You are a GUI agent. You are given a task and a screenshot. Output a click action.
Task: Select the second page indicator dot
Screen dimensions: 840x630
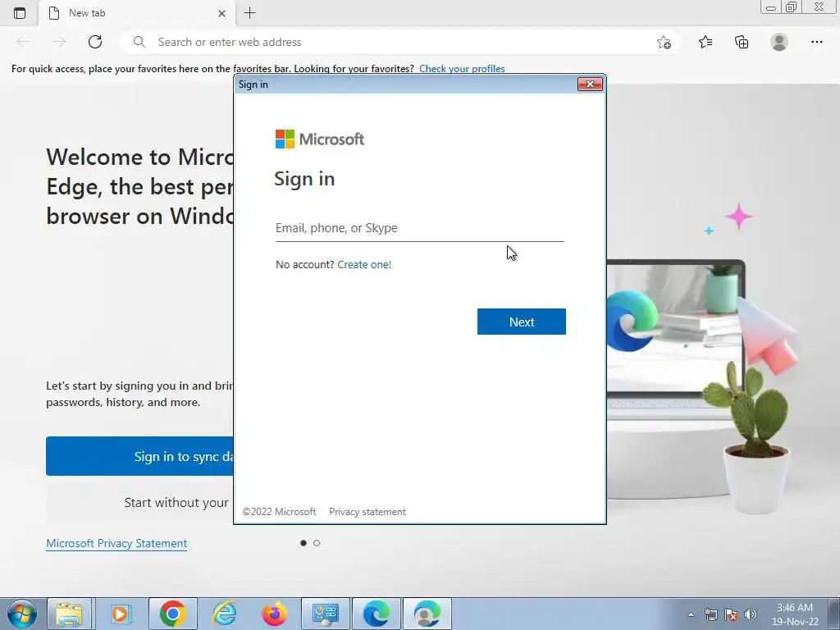[x=317, y=543]
